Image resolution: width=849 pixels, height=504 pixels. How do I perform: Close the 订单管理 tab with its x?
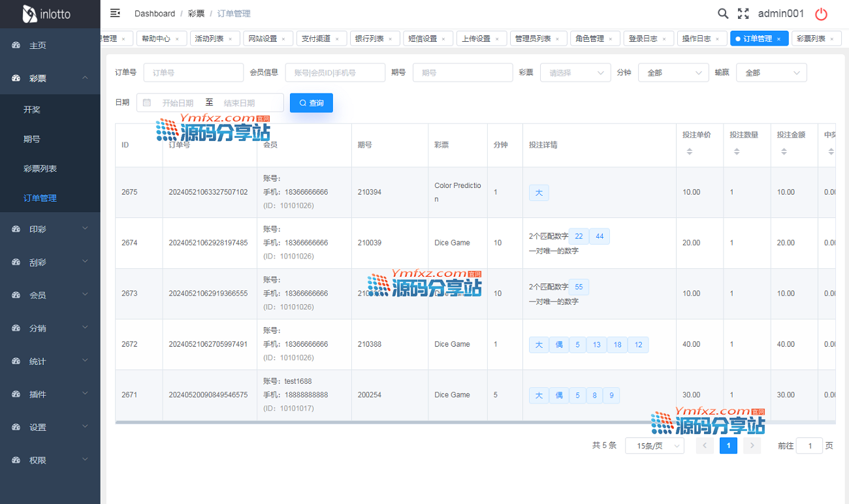point(778,39)
